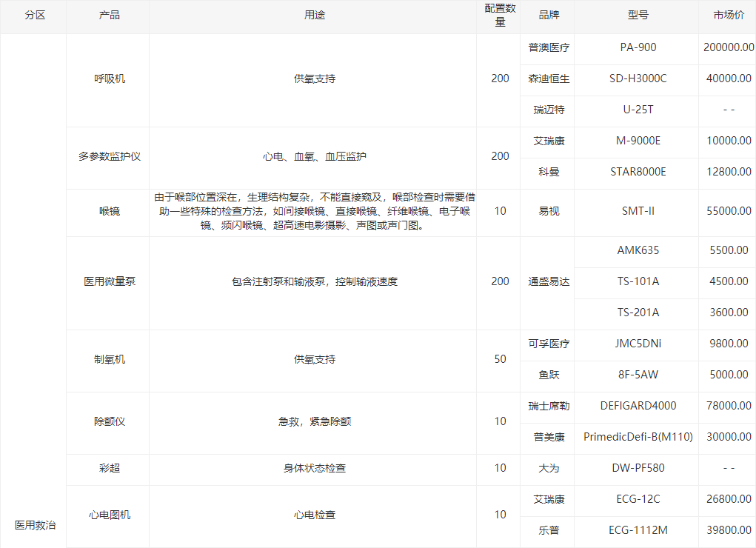Select brand cell 可孚医疗
756x548 pixels.
click(549, 344)
